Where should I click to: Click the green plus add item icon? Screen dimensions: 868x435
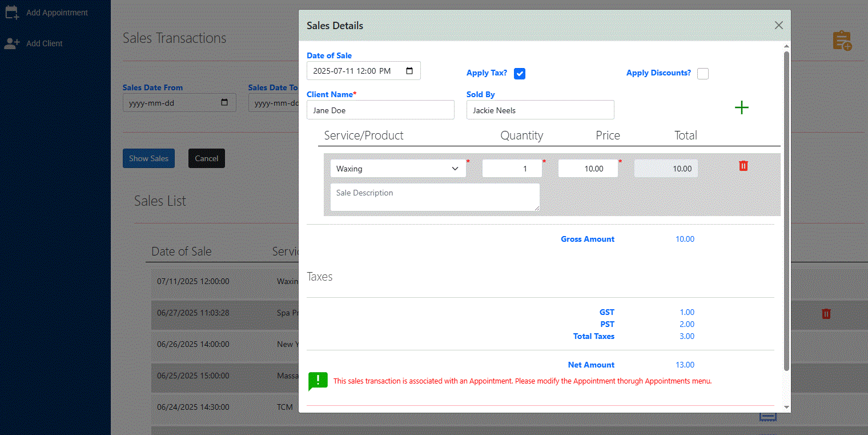coord(741,107)
